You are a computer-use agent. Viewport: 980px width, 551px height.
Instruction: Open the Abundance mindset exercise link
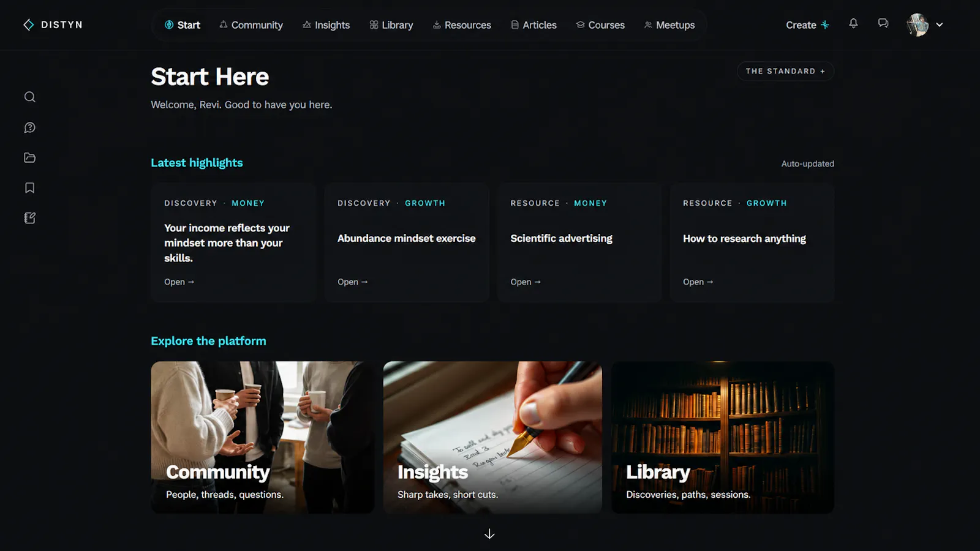[x=352, y=282]
